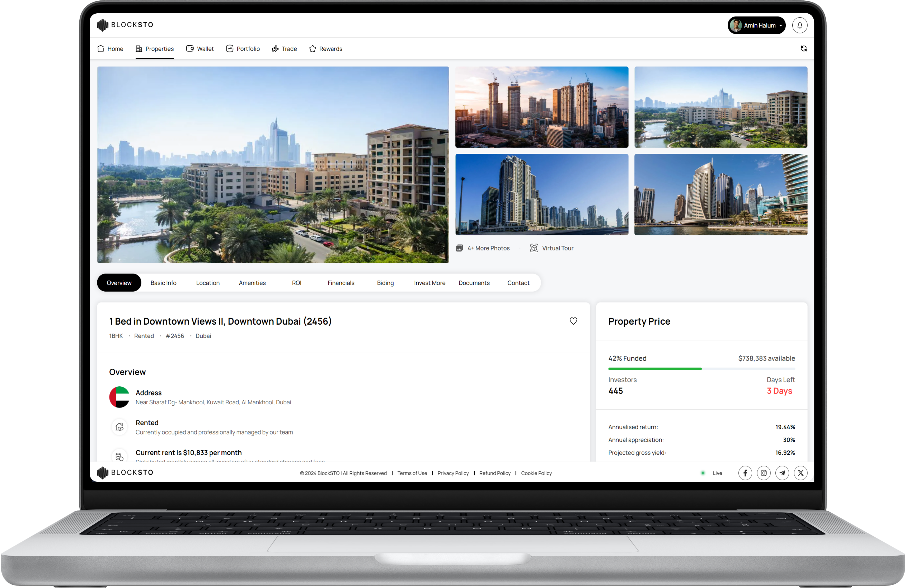The height and width of the screenshot is (588, 906).
Task: Click the Rewards star icon
Action: click(313, 49)
